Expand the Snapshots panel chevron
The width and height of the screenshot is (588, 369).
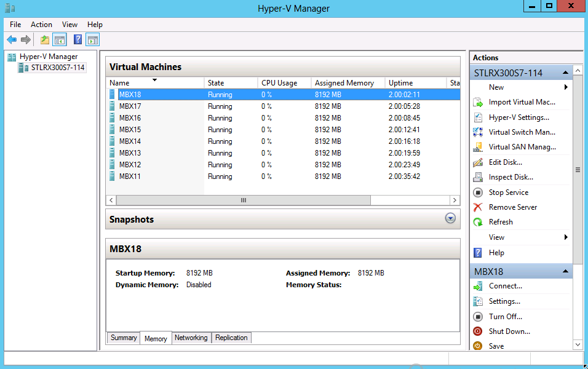[450, 218]
